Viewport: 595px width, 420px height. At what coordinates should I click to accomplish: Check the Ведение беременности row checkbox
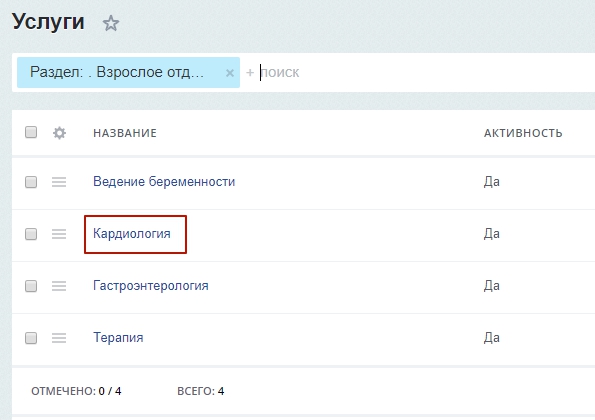click(x=31, y=182)
